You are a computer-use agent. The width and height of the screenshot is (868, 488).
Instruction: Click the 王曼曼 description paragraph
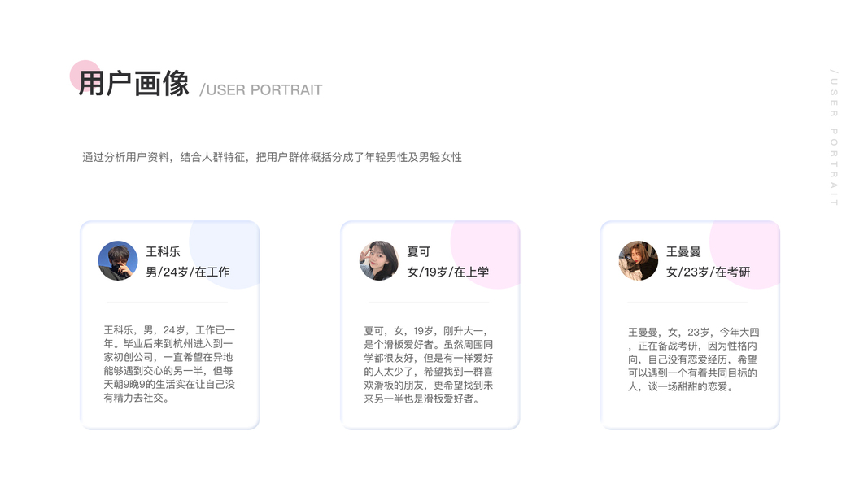[693, 359]
